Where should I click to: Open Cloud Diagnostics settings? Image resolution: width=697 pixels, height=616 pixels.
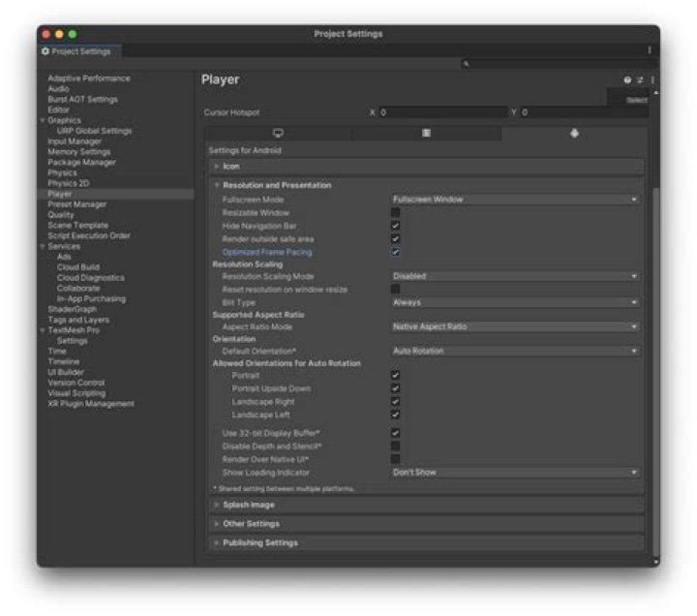(91, 278)
